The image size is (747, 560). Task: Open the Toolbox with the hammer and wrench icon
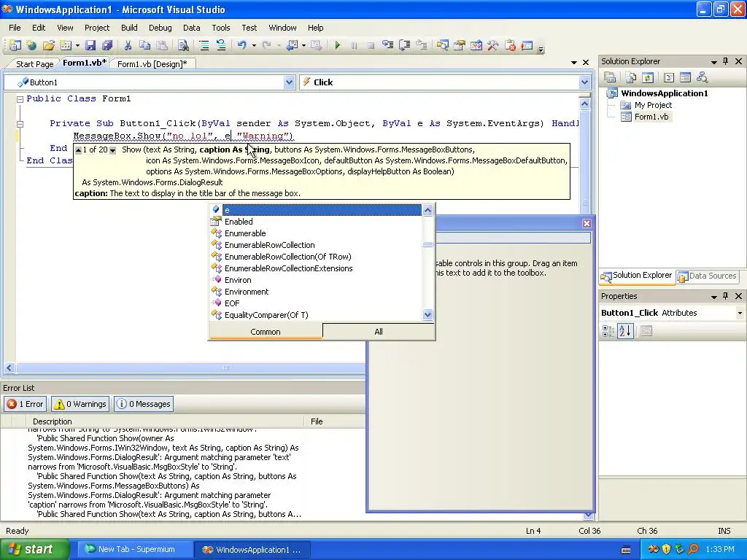click(x=493, y=45)
